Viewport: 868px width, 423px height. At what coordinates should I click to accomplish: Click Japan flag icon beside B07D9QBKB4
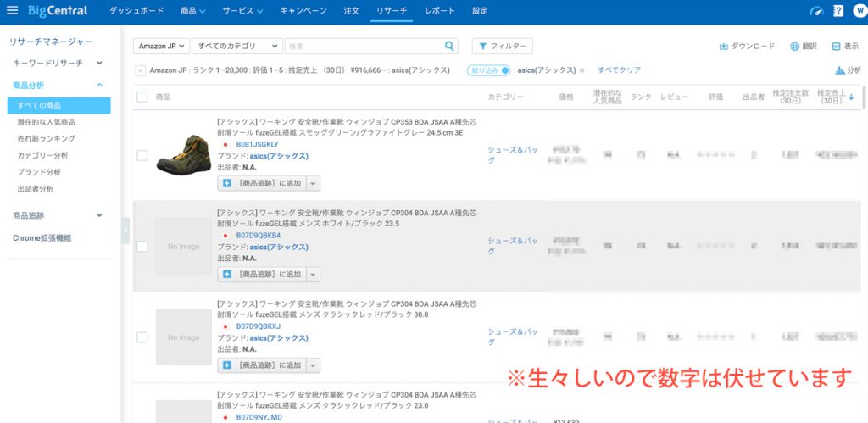click(225, 236)
